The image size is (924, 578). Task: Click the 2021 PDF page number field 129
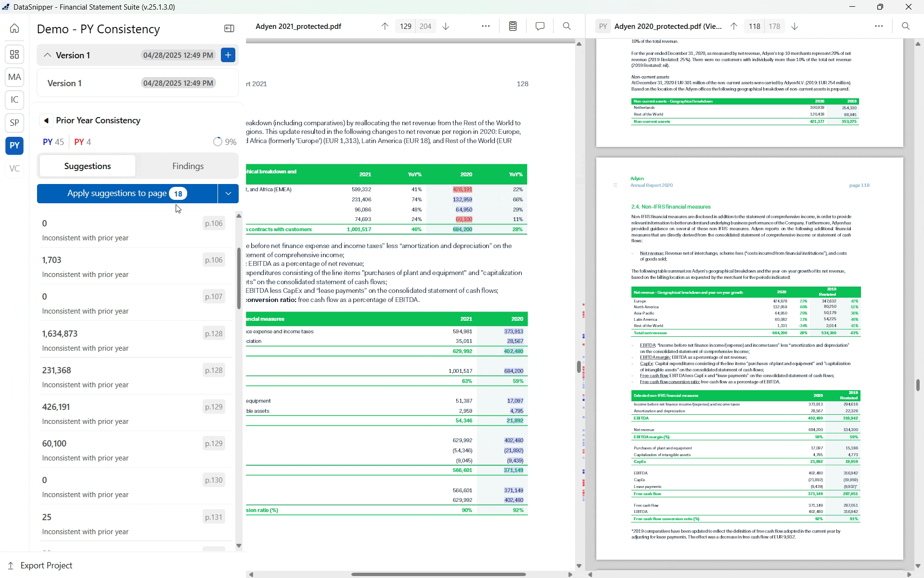click(406, 26)
